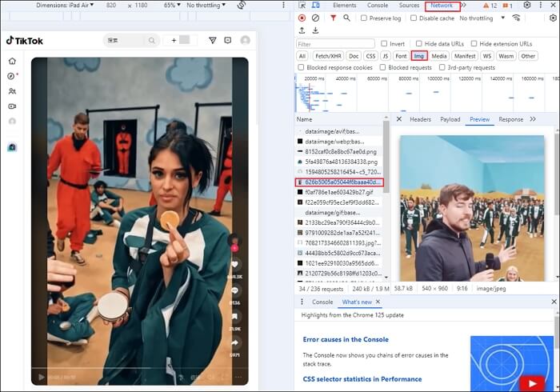Screen dimensions: 560x392
Task: Play the TikTok video
Action: tap(42, 377)
